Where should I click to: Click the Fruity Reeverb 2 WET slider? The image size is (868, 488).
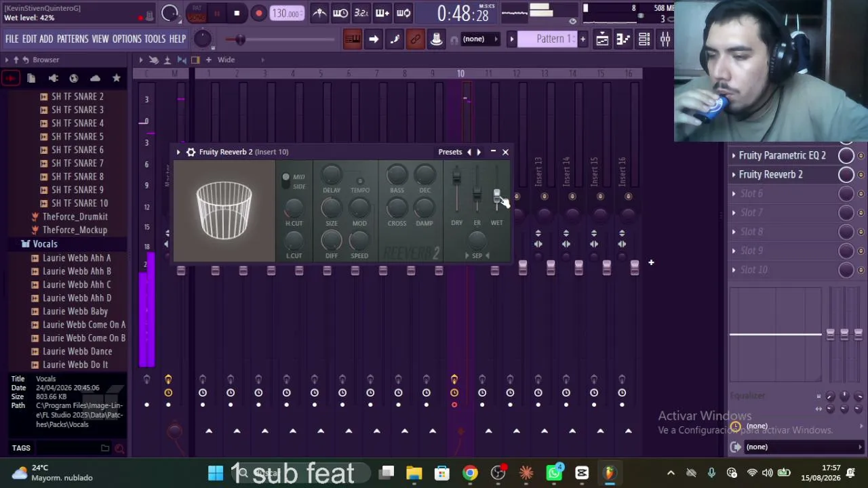[497, 195]
